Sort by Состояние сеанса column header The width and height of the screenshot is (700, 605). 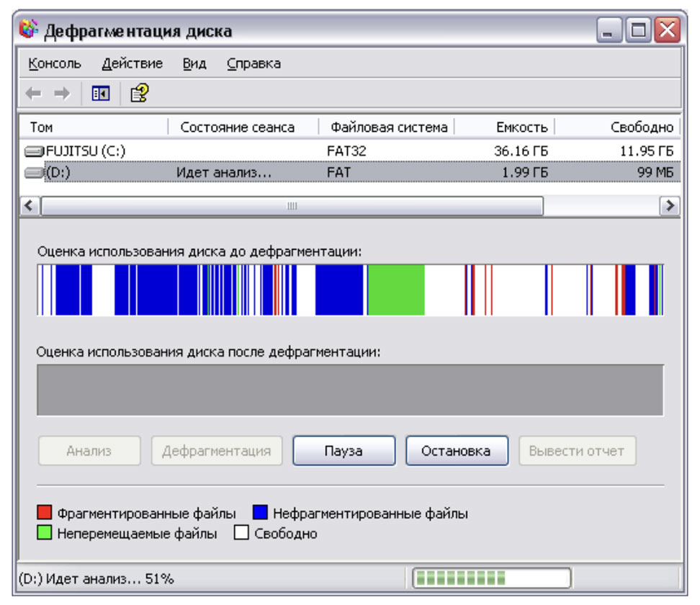(x=243, y=127)
